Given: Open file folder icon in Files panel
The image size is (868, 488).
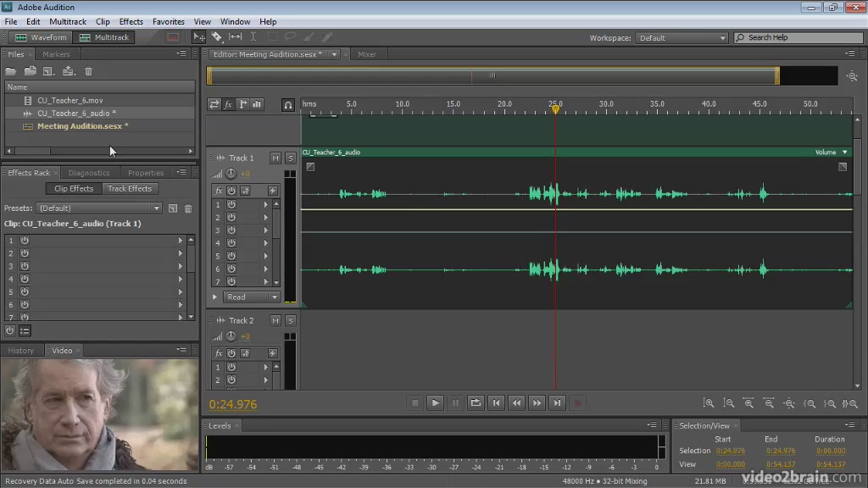Looking at the screenshot, I should coord(10,71).
